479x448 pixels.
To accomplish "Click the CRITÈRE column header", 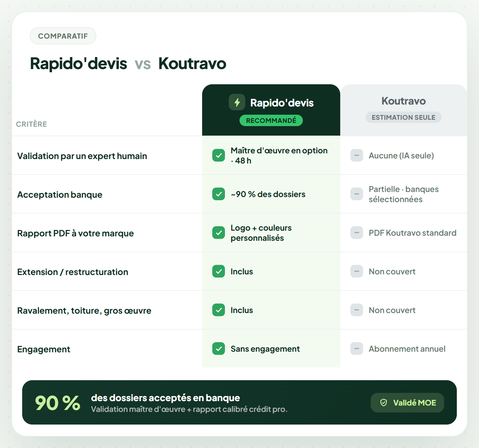I will (31, 124).
